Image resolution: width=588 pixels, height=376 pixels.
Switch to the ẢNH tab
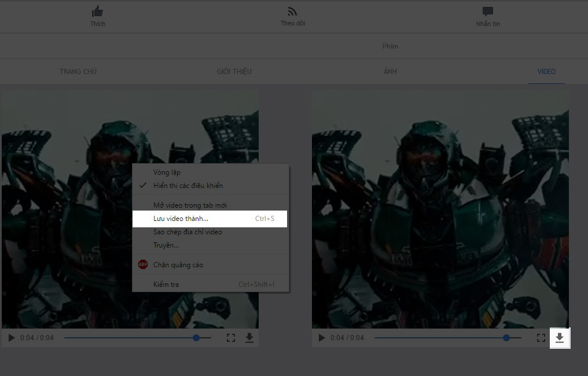tap(390, 72)
